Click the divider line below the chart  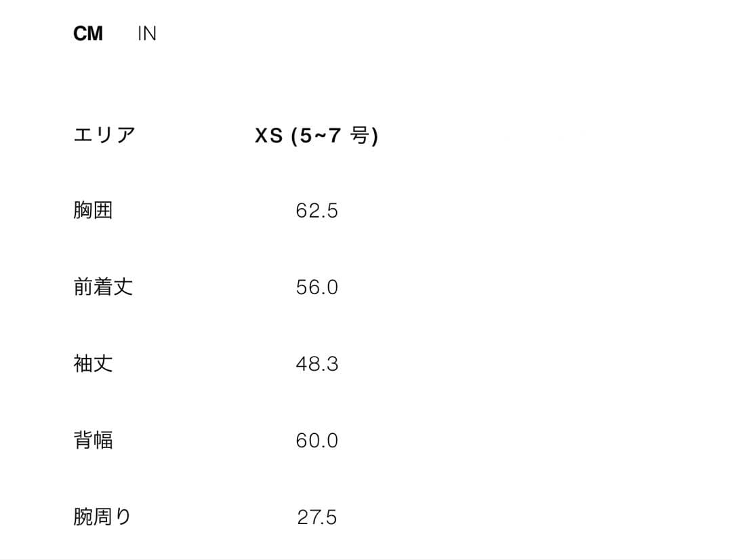click(366, 559)
